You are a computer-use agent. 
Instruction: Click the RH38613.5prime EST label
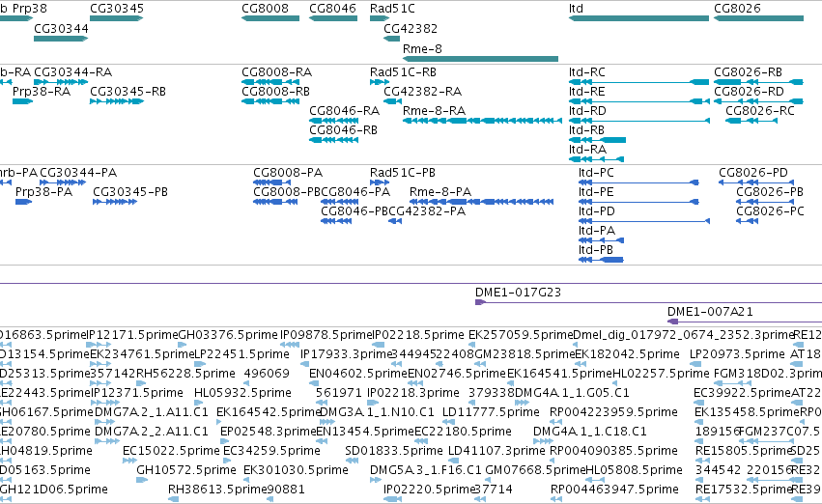coord(217,490)
